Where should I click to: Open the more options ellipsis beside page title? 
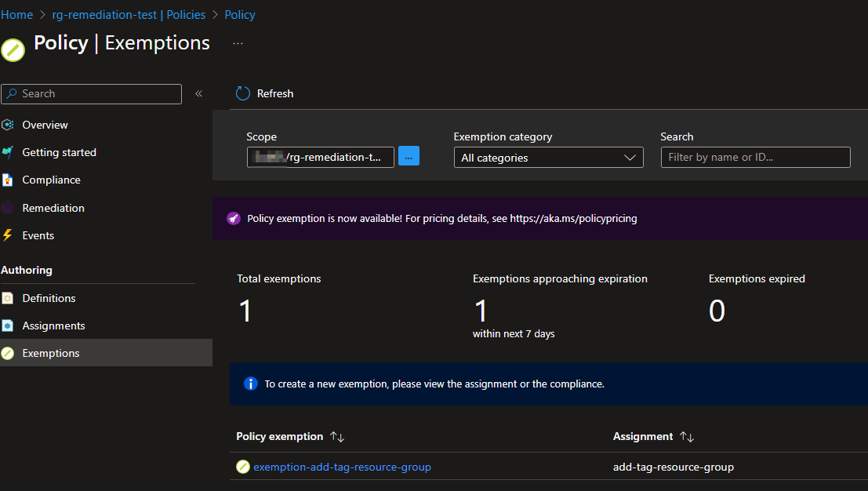(x=238, y=43)
